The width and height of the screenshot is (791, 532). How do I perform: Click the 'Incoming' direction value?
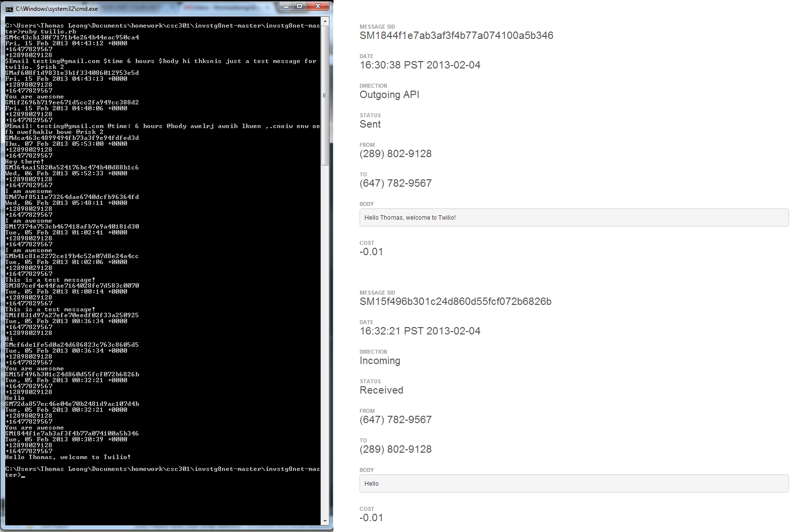coord(380,361)
